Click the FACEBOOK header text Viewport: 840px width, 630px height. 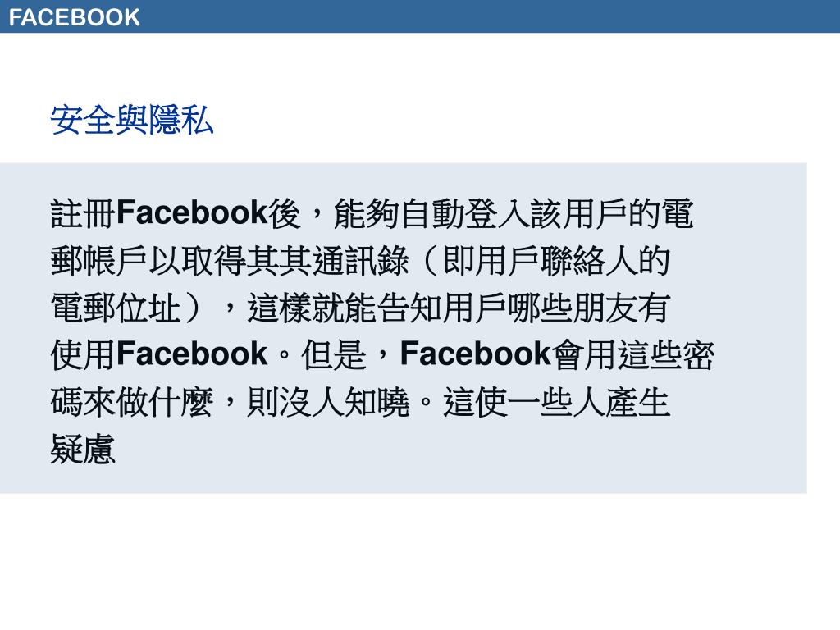click(x=74, y=18)
